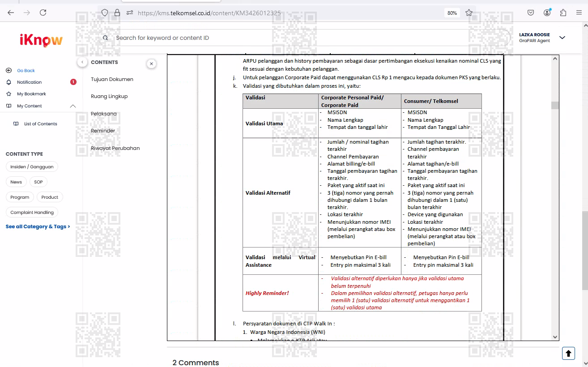Click See all Category & Tags link
Image resolution: width=588 pixels, height=367 pixels.
(38, 226)
